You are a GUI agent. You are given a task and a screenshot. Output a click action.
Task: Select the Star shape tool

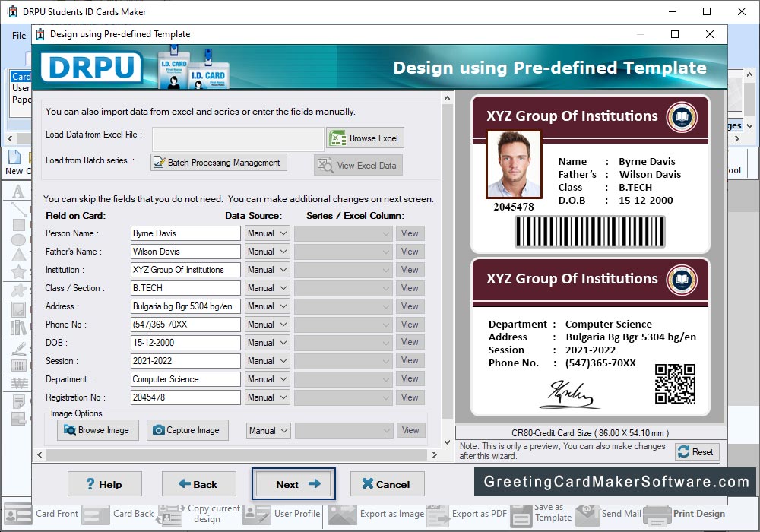pos(18,272)
